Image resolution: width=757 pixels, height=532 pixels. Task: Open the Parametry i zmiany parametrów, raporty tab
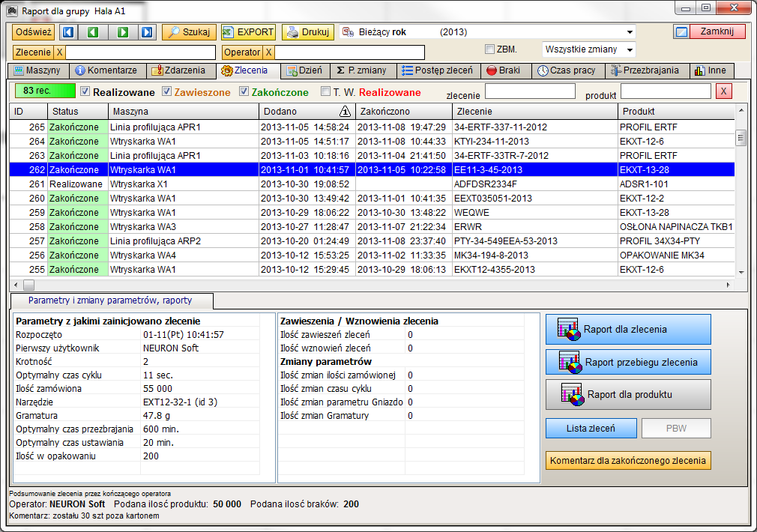click(x=110, y=300)
